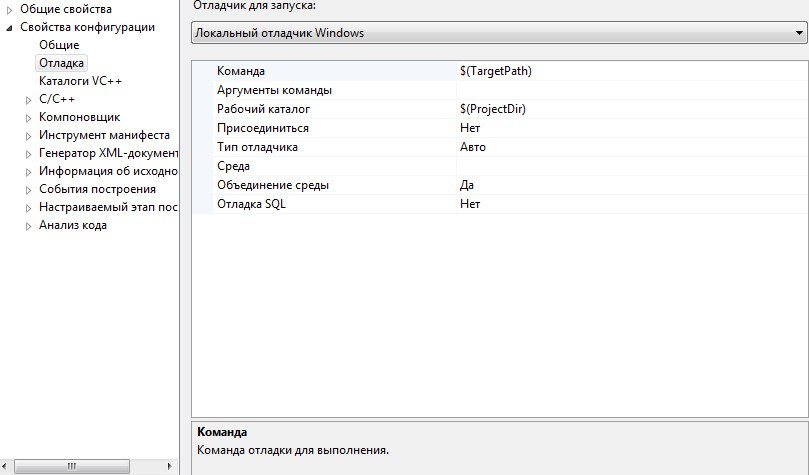
Task: Expand the События построения arrow
Action: tap(29, 189)
